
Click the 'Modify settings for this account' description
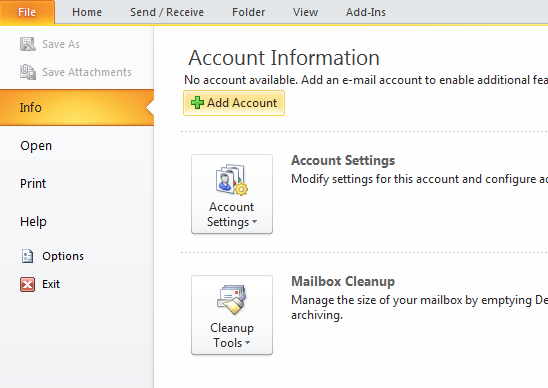419,179
